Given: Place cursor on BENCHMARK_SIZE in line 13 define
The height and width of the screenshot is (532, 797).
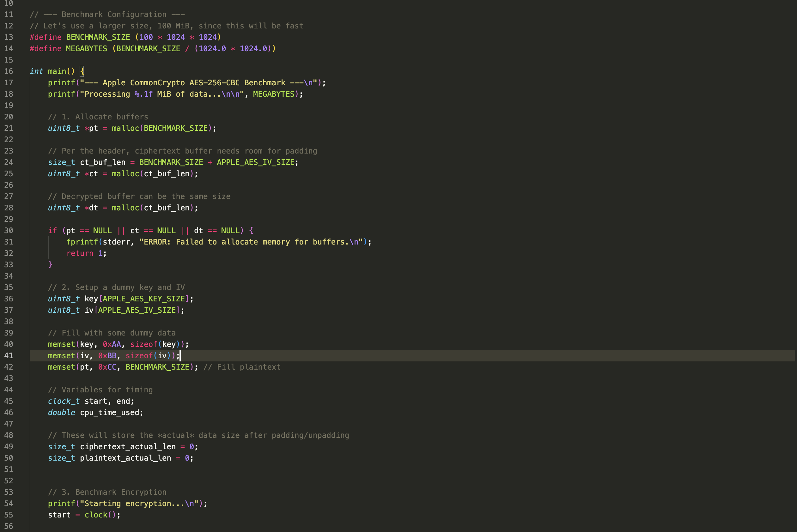Looking at the screenshot, I should pos(98,37).
